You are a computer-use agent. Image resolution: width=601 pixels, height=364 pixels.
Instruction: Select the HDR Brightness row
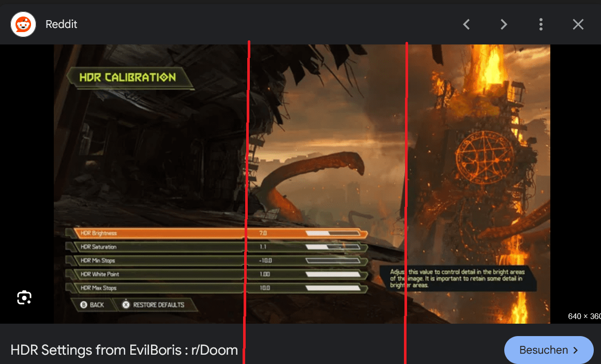(217, 233)
